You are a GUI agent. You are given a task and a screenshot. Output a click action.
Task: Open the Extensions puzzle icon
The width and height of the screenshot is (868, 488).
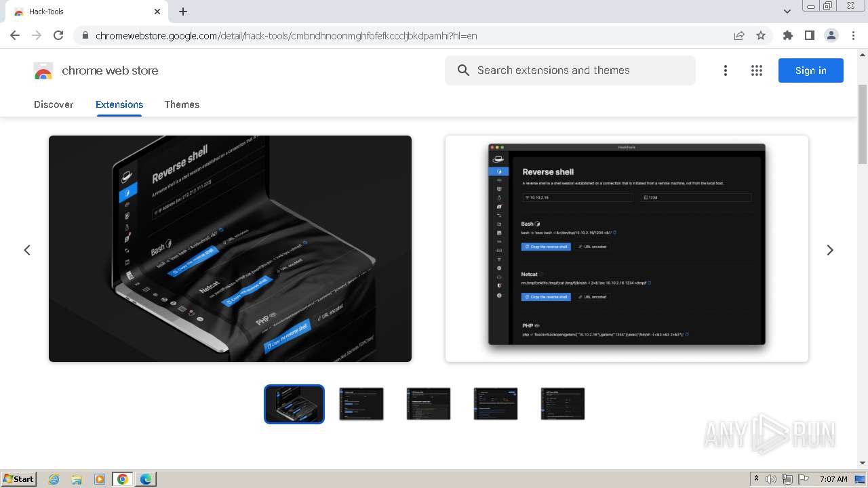click(x=788, y=36)
